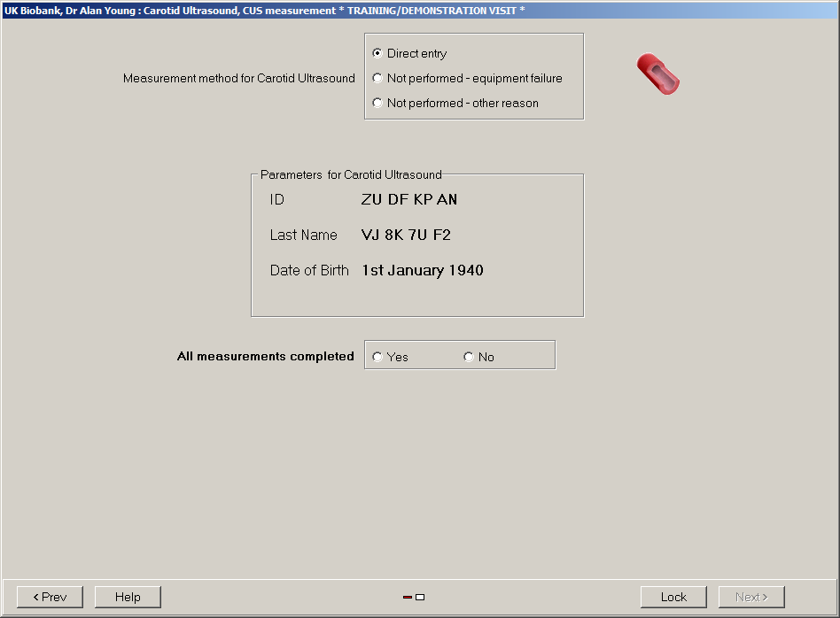Click the Date of Birth field label
The height and width of the screenshot is (618, 840).
[309, 270]
